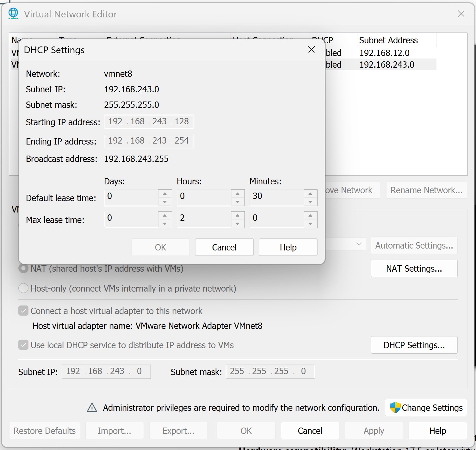This screenshot has width=476, height=450.
Task: Select the NAT radio option
Action: point(23,268)
